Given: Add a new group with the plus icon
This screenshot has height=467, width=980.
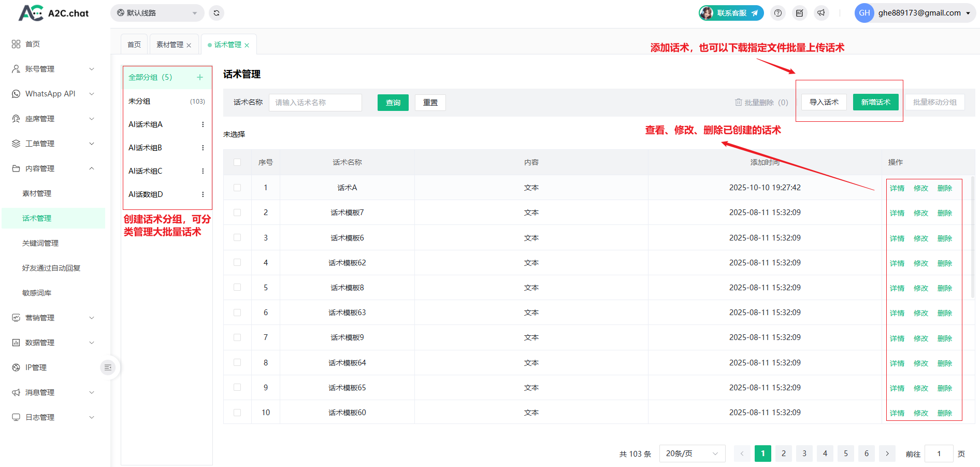Looking at the screenshot, I should (200, 77).
